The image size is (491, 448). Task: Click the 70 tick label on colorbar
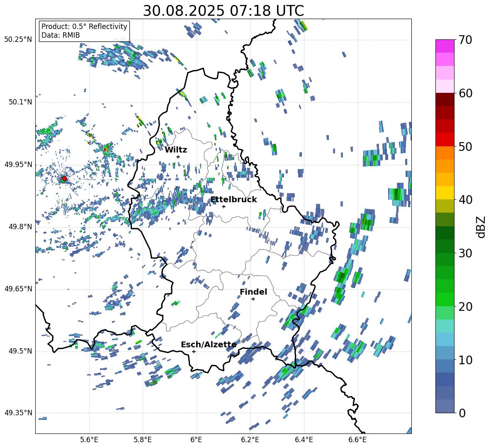(x=465, y=40)
